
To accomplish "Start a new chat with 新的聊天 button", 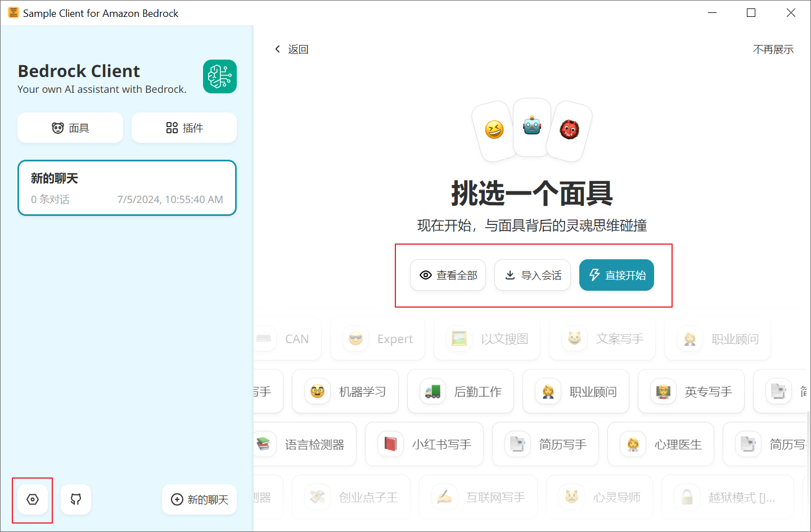I will click(199, 499).
